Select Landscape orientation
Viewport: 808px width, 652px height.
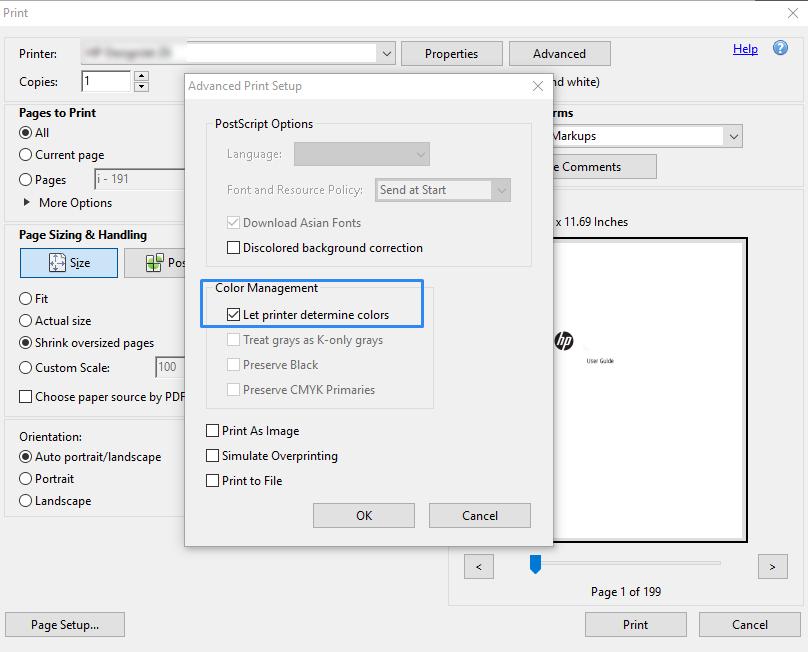25,500
